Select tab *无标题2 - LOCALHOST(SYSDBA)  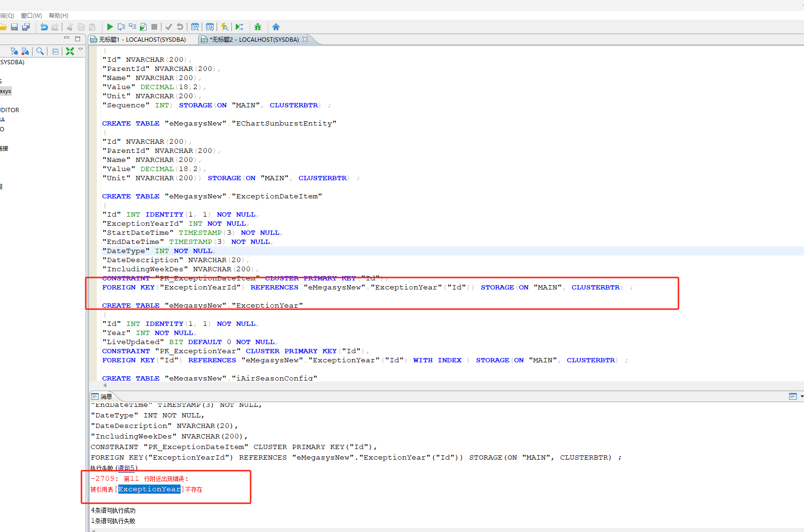point(254,39)
